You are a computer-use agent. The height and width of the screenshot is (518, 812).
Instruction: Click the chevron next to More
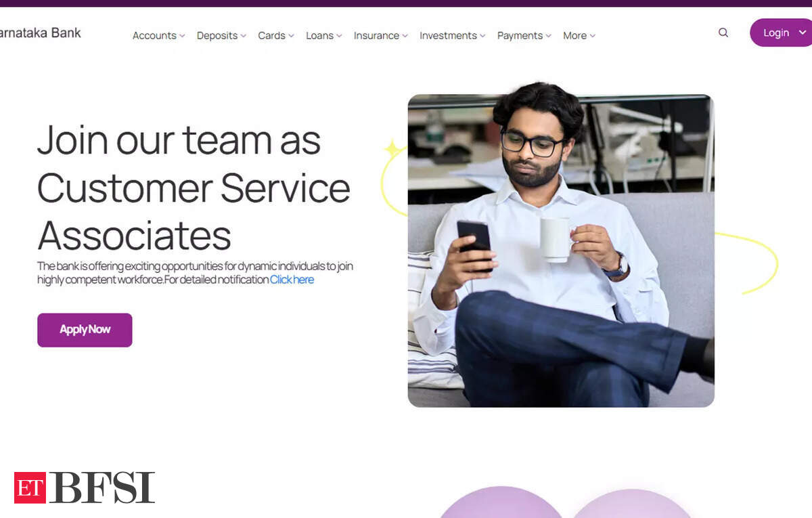point(593,36)
